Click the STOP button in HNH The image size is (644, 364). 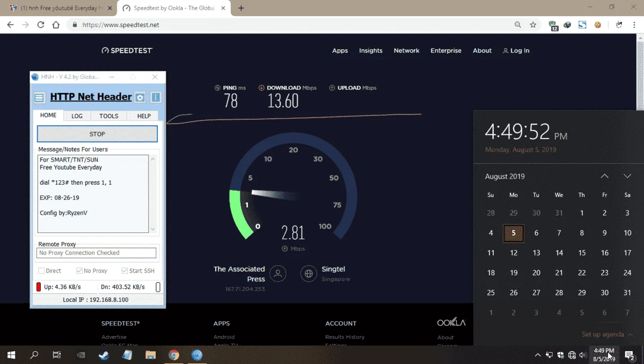click(x=97, y=134)
